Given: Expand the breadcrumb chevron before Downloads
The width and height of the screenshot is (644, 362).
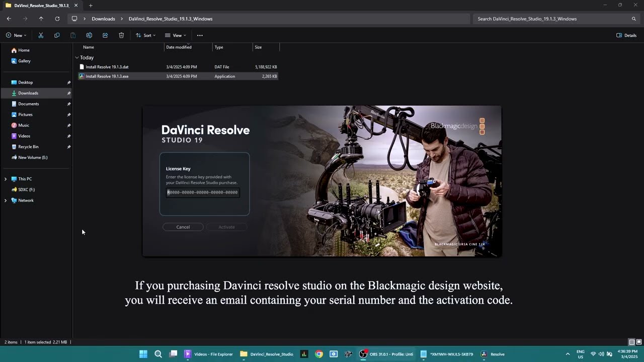Looking at the screenshot, I should pyautogui.click(x=85, y=19).
